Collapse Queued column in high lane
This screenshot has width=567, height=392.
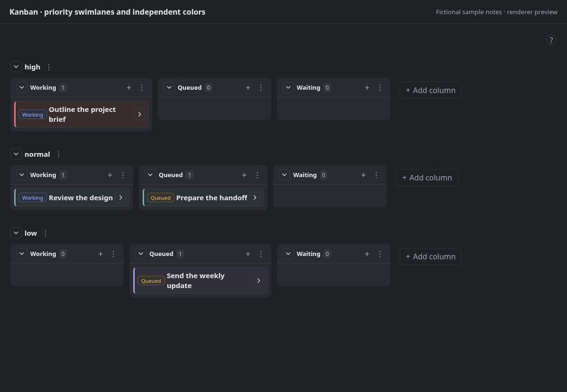point(169,87)
